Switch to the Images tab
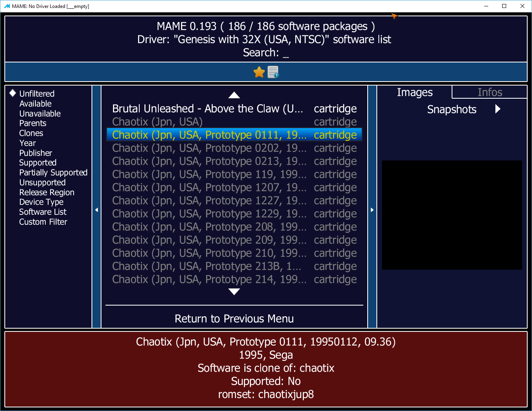 tap(415, 92)
